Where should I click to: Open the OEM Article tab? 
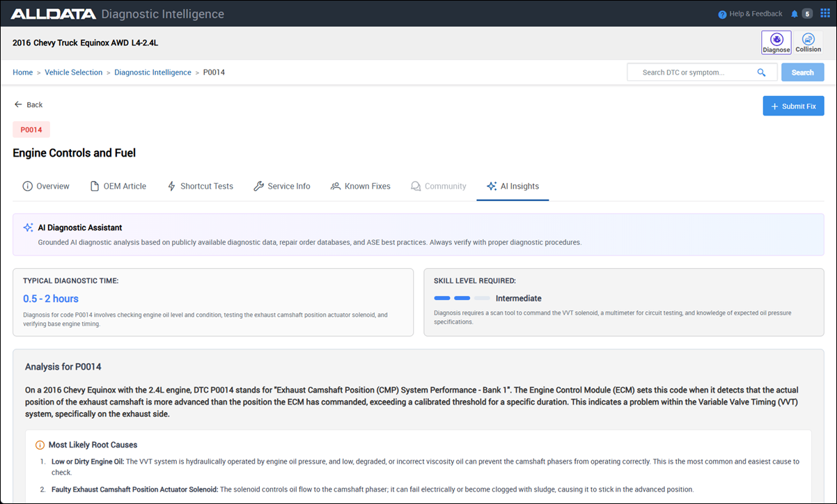(x=118, y=187)
